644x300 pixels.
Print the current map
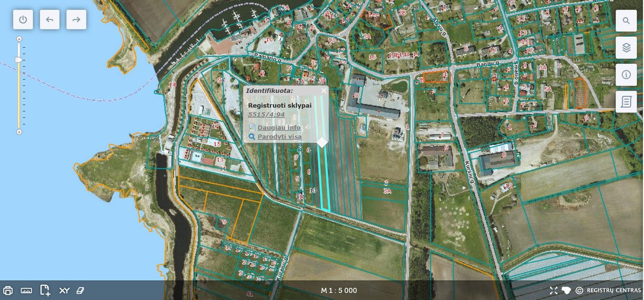8,290
